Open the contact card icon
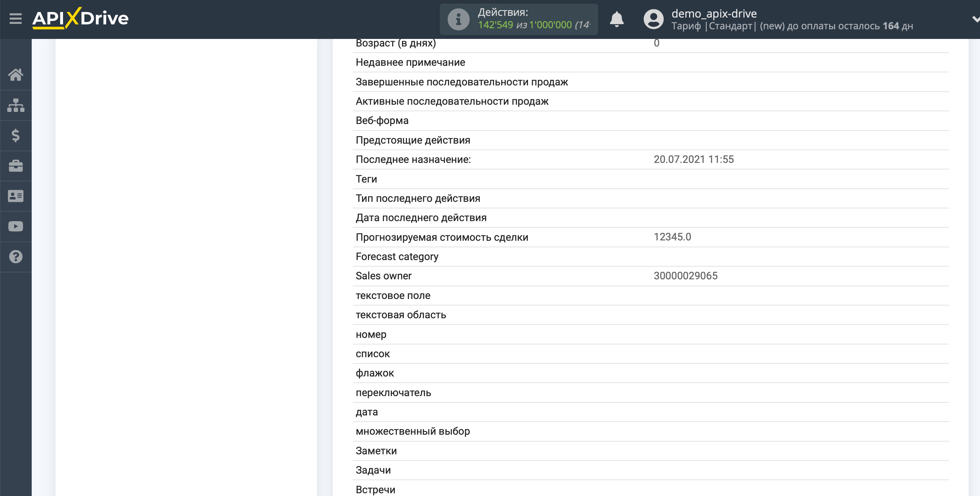The image size is (980, 496). click(x=16, y=196)
